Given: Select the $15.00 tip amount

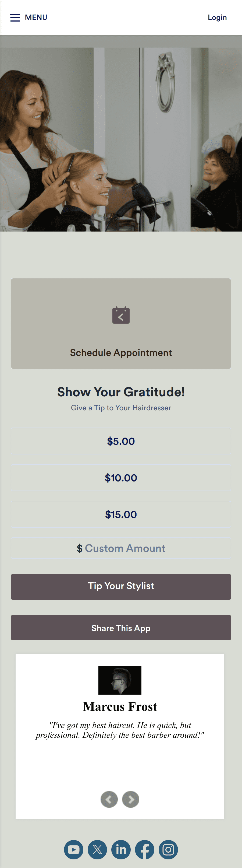Looking at the screenshot, I should coord(121,514).
